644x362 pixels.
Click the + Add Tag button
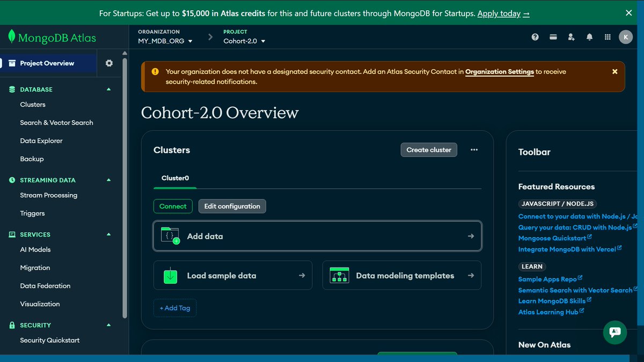click(x=175, y=308)
